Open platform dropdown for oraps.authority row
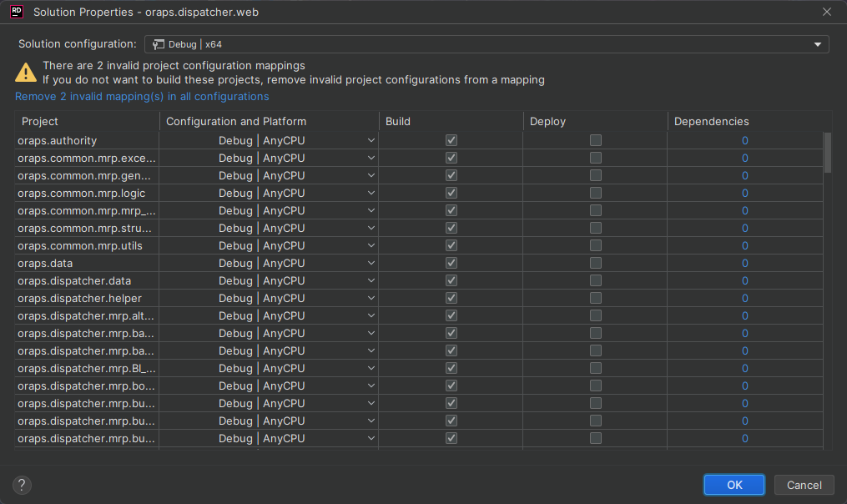The image size is (847, 504). 371,141
